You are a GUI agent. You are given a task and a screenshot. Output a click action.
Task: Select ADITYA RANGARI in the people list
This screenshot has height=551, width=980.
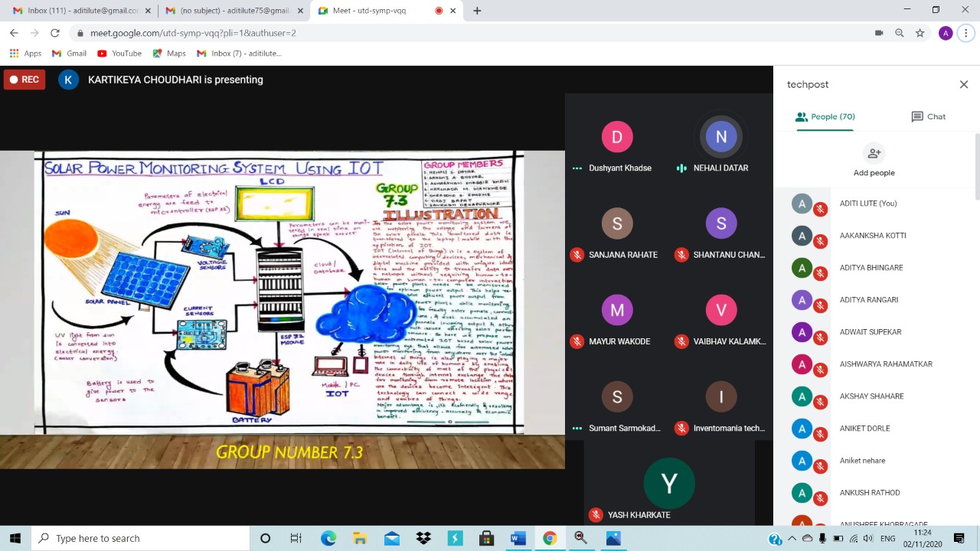coord(874,300)
